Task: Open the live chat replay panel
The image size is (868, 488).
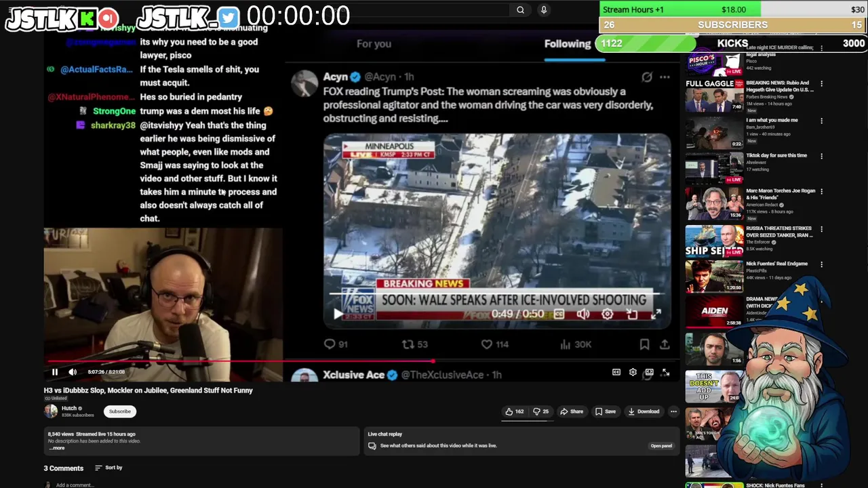Action: (x=661, y=446)
